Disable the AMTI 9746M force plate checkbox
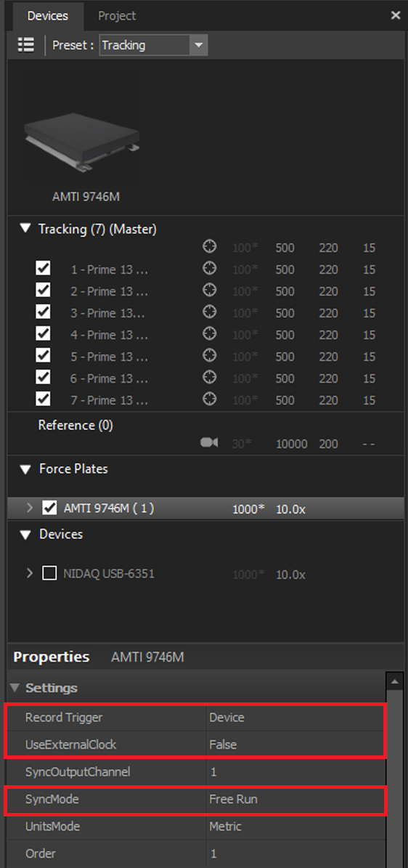Image resolution: width=408 pixels, height=868 pixels. 50,508
